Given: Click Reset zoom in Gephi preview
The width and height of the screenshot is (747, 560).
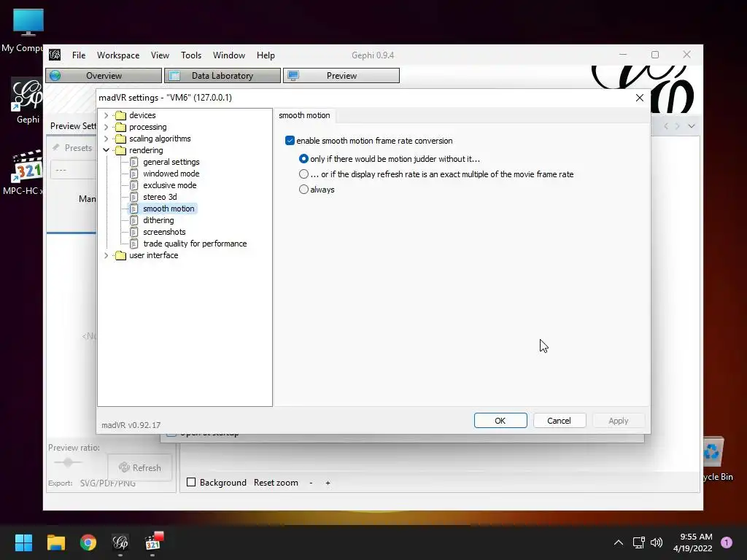Looking at the screenshot, I should coord(276,483).
